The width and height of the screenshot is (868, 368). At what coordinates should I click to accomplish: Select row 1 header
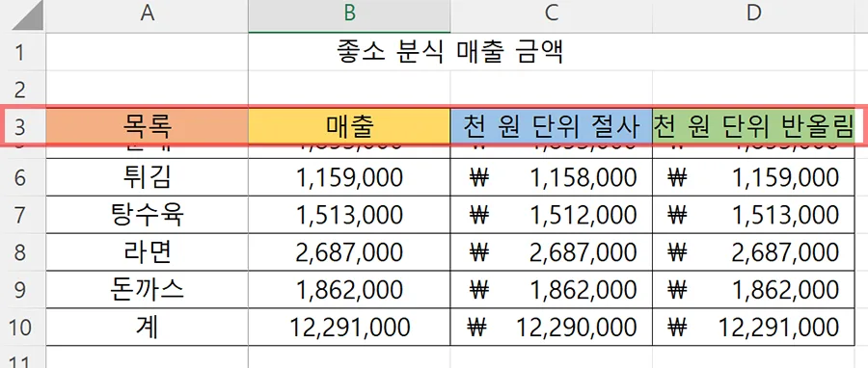click(x=22, y=52)
